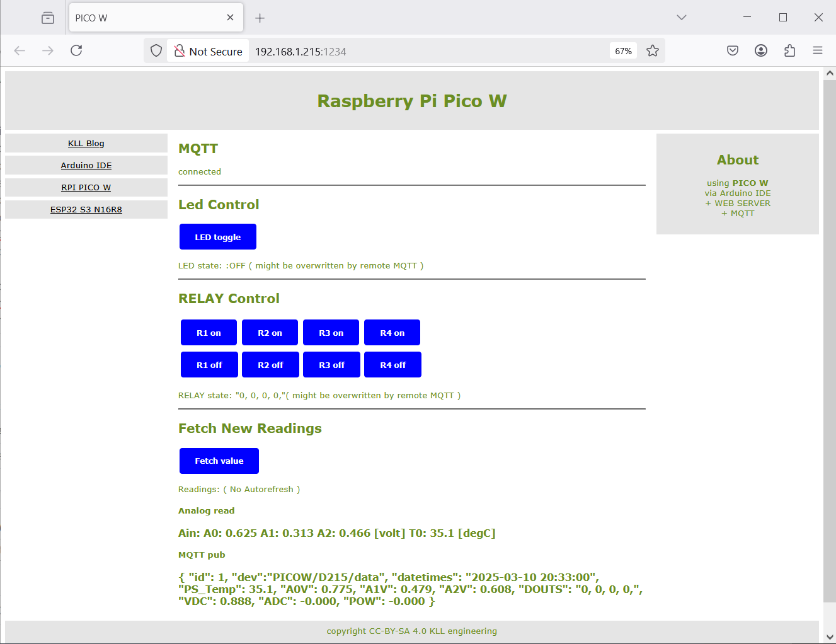Screen dimensions: 836x644
Task: Open the Firefox View tab list icon
Action: point(48,18)
